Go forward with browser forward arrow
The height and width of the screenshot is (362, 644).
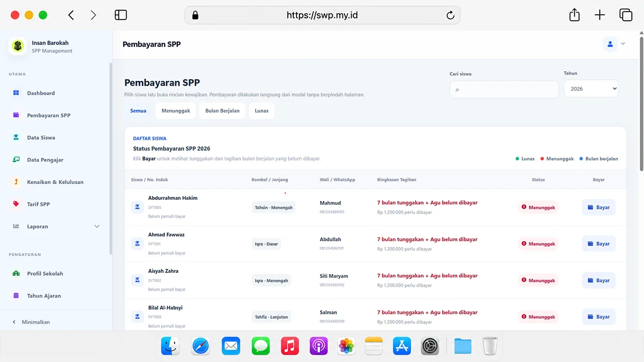93,15
